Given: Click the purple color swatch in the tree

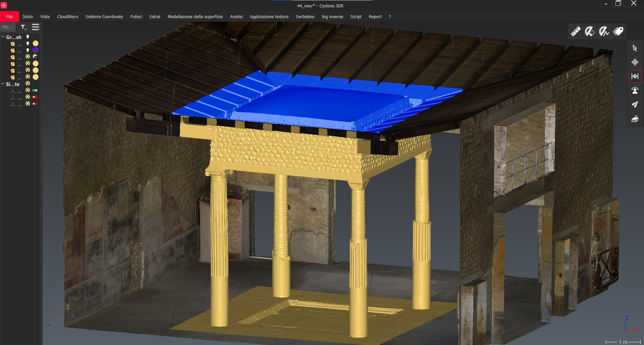Looking at the screenshot, I should point(35,50).
